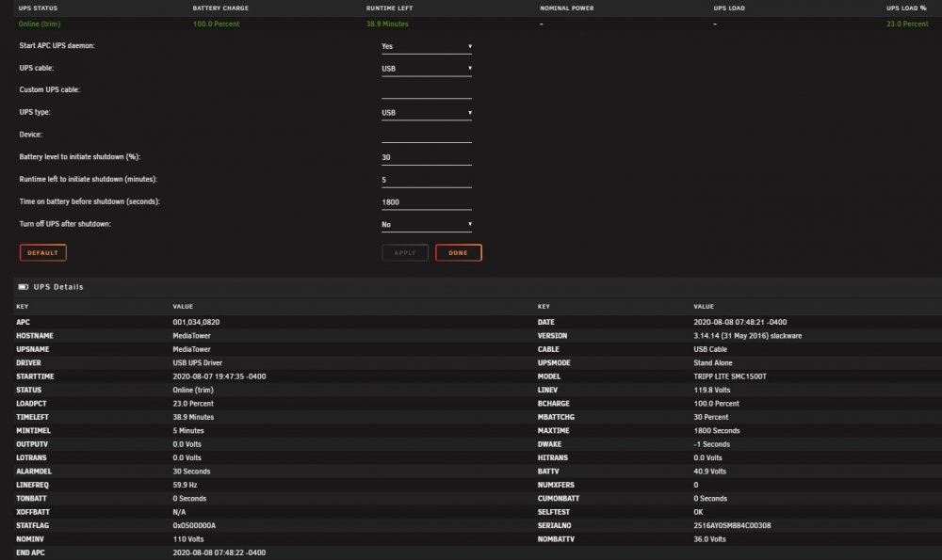Click the UPS LOAD column header
Viewport: 942px width, 560px height.
pos(729,8)
